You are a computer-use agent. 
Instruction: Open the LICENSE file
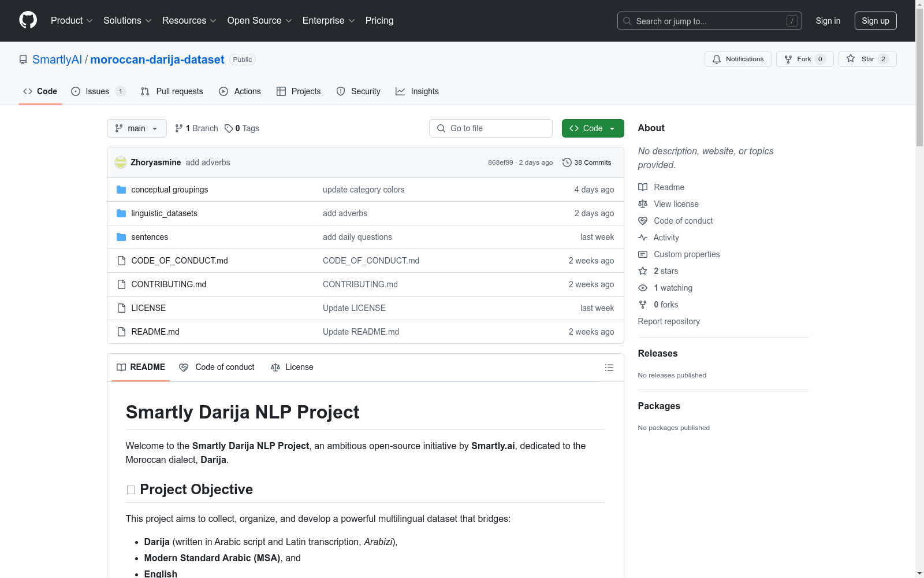[x=148, y=308]
